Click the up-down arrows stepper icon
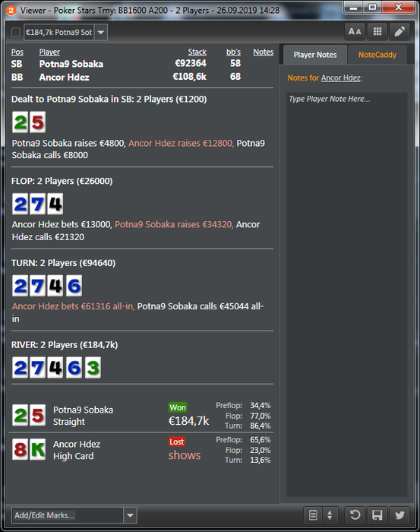 (330, 515)
